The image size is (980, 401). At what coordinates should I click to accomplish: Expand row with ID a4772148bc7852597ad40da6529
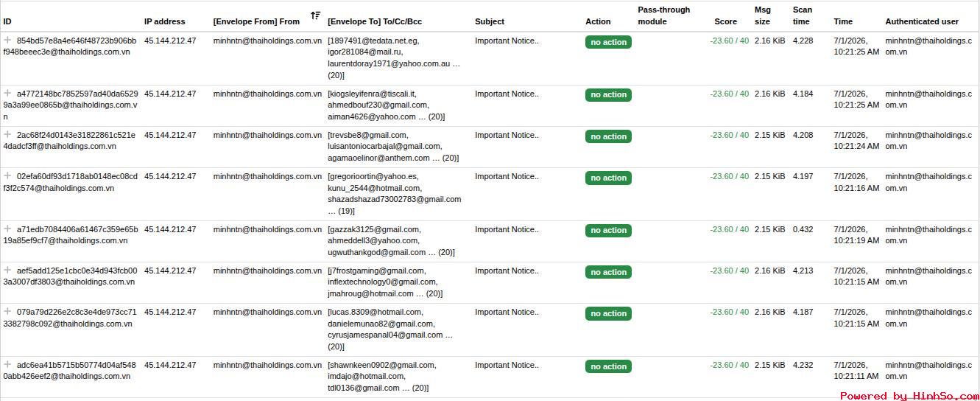(8, 94)
